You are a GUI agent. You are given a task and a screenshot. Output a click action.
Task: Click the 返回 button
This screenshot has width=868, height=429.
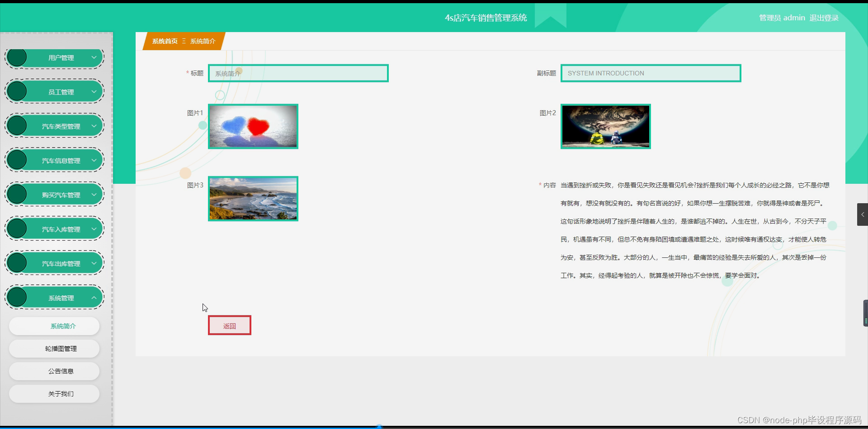tap(230, 326)
